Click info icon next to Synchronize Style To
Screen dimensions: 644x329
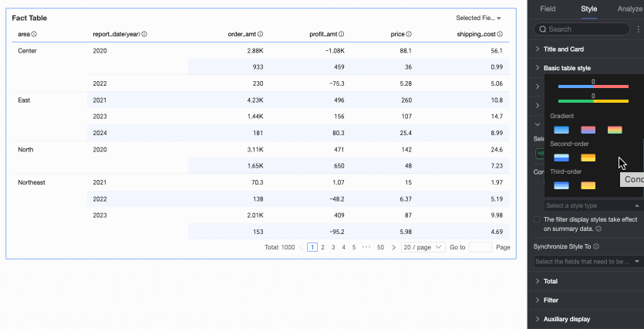point(596,247)
